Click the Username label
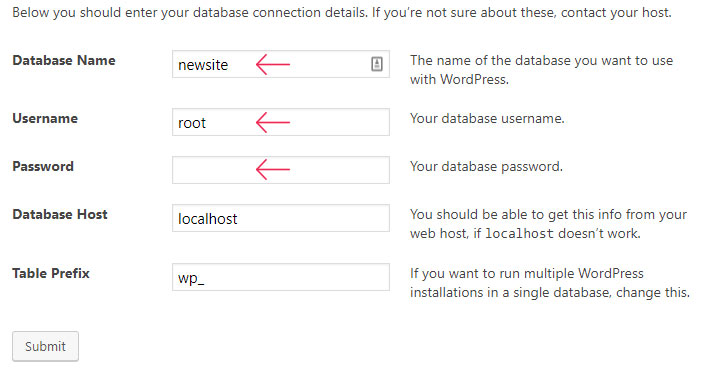This screenshot has height=368, width=710. [x=45, y=118]
